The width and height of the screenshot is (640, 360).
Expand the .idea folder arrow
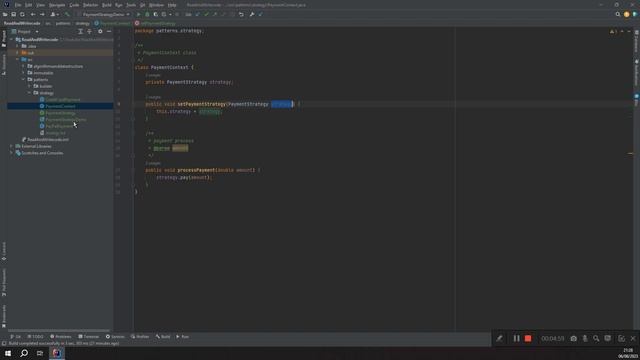click(x=18, y=46)
